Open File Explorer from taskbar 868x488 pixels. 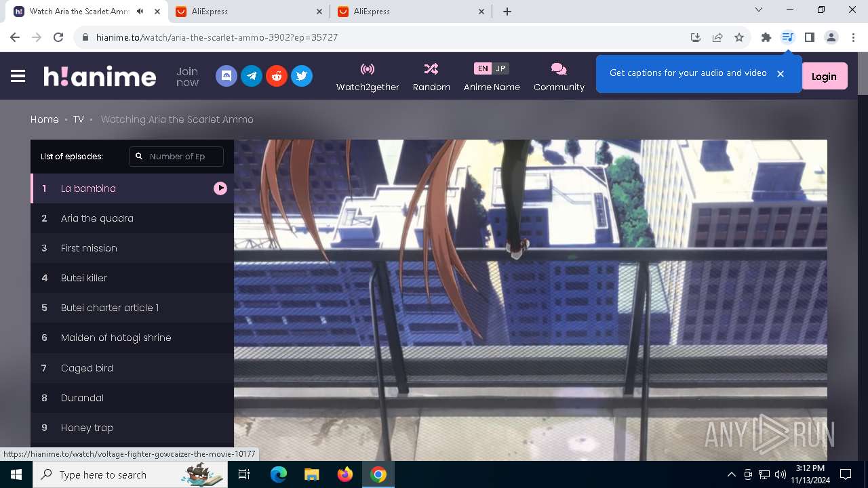(x=312, y=474)
